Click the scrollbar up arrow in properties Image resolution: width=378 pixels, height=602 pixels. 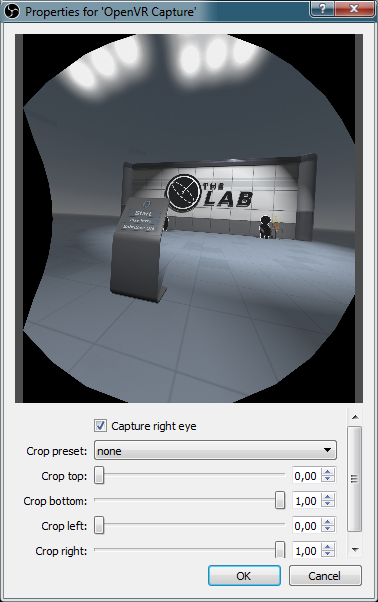[355, 417]
